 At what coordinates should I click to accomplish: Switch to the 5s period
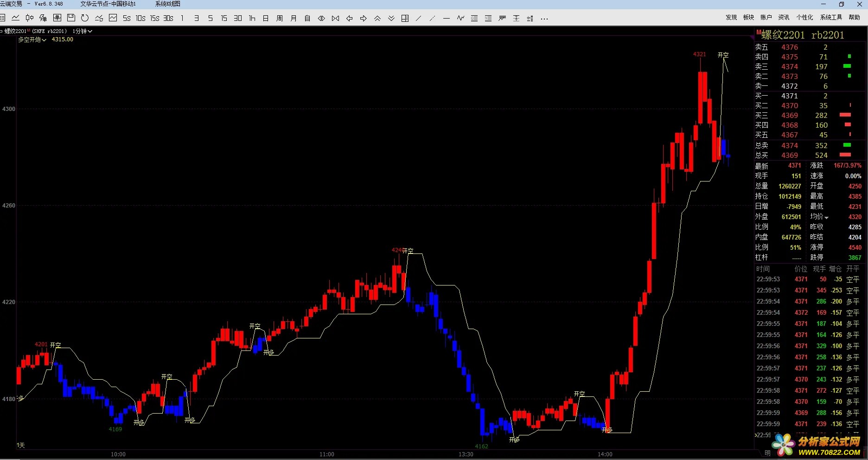(127, 18)
